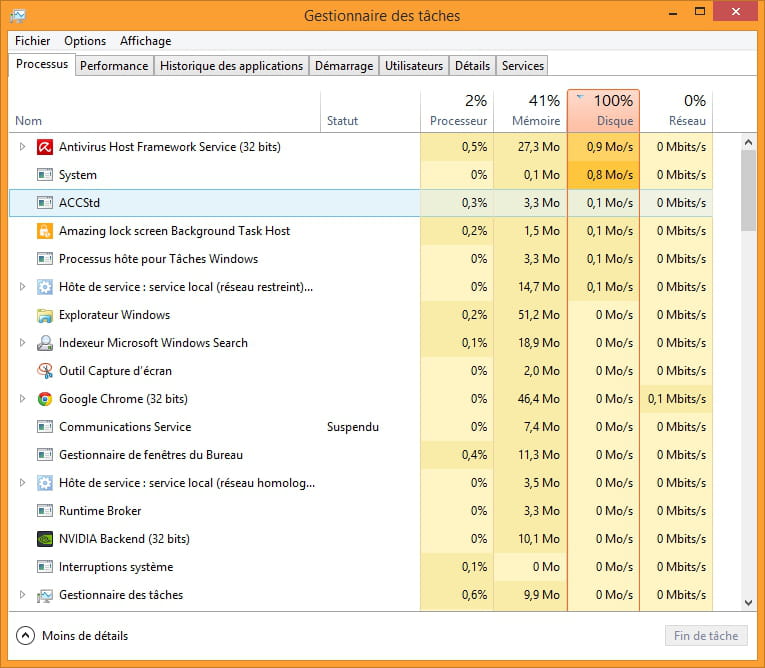Select the Explorateur Windows process name

tap(114, 315)
